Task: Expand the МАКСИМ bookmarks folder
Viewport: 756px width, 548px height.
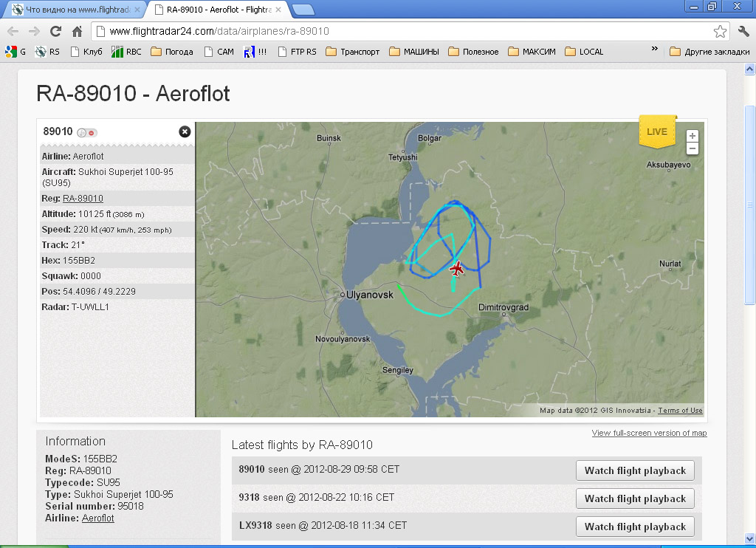Action: coord(532,52)
